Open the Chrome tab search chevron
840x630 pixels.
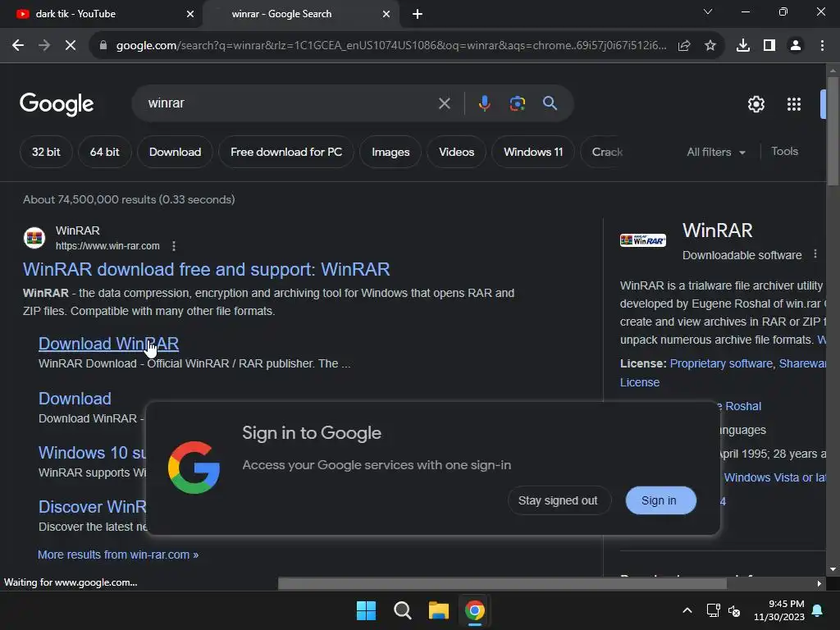(708, 11)
